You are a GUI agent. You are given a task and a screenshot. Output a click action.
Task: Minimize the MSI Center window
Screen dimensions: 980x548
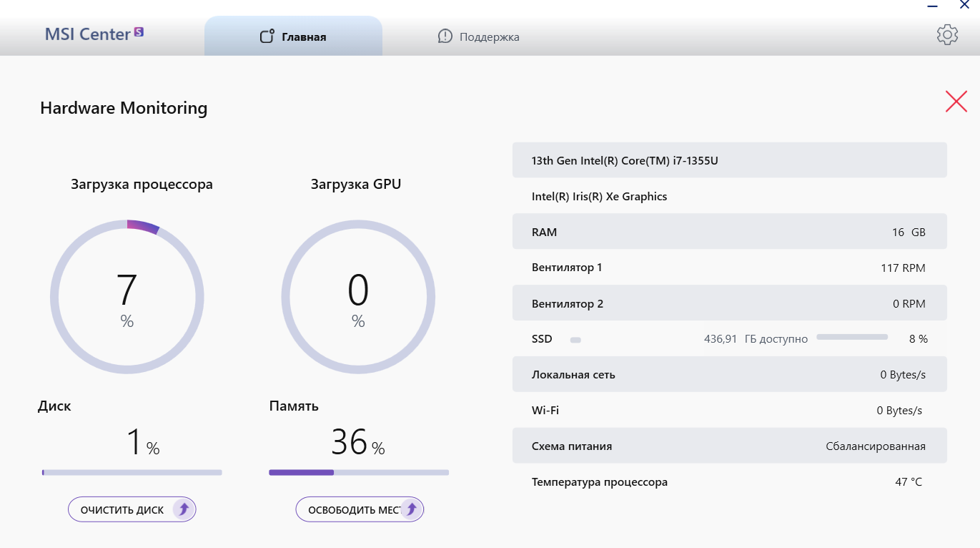coord(932,6)
